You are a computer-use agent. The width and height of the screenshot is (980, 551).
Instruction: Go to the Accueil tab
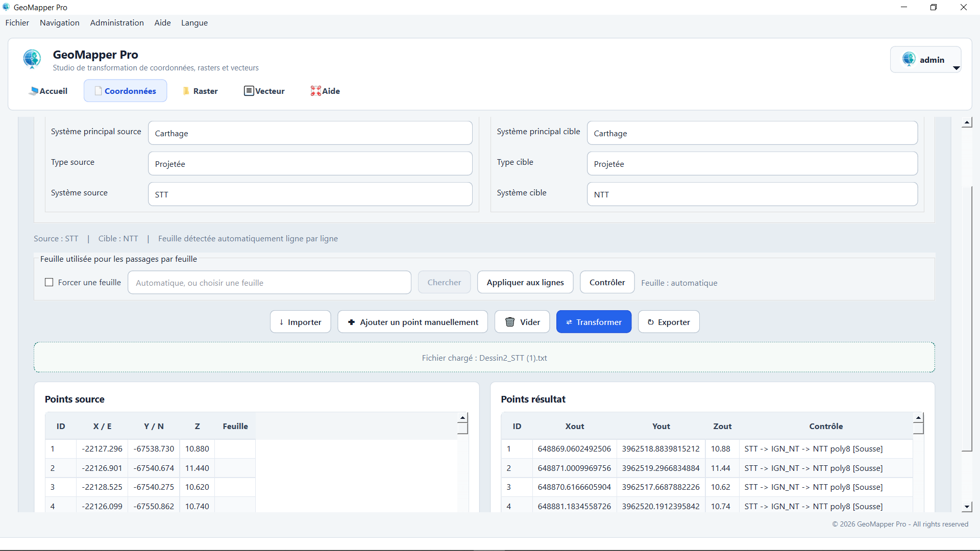click(48, 91)
